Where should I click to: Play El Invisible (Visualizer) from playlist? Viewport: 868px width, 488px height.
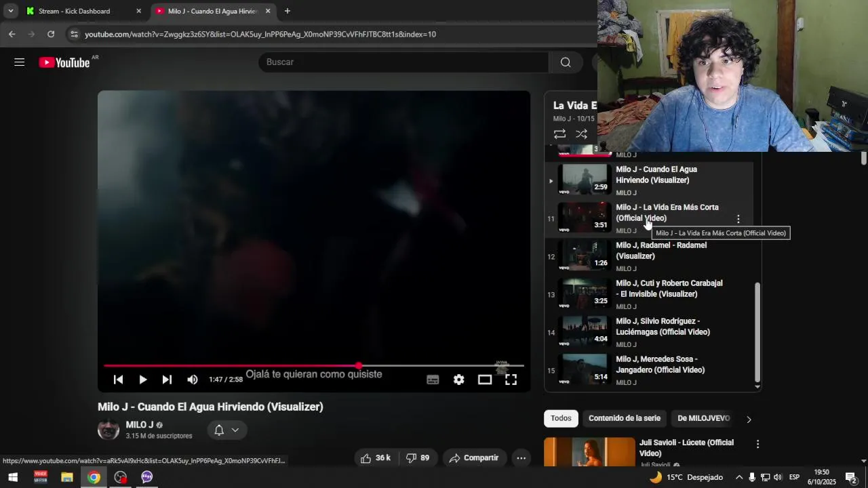[x=669, y=289]
